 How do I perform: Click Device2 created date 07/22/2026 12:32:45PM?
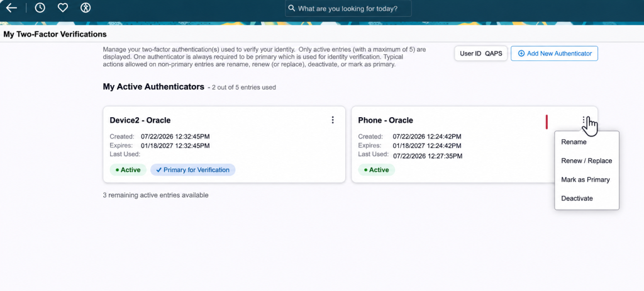point(175,137)
